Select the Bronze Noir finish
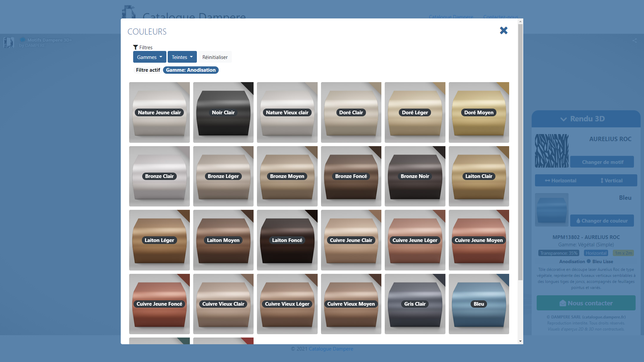 click(415, 176)
